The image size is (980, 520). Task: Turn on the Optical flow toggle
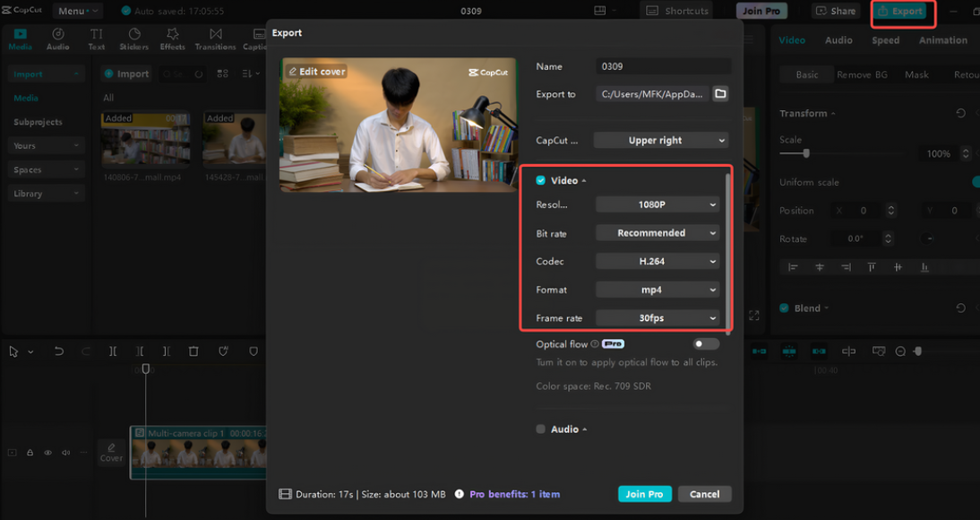(705, 343)
